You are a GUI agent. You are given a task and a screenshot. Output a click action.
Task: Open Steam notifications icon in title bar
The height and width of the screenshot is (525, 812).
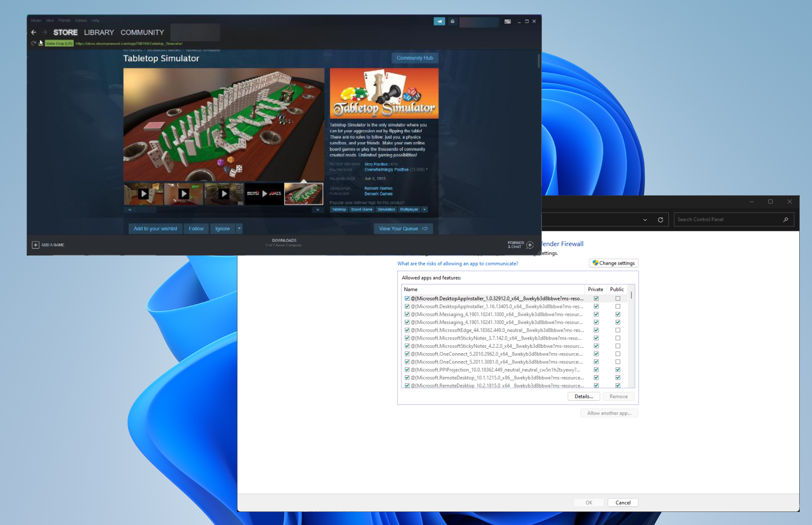point(452,21)
